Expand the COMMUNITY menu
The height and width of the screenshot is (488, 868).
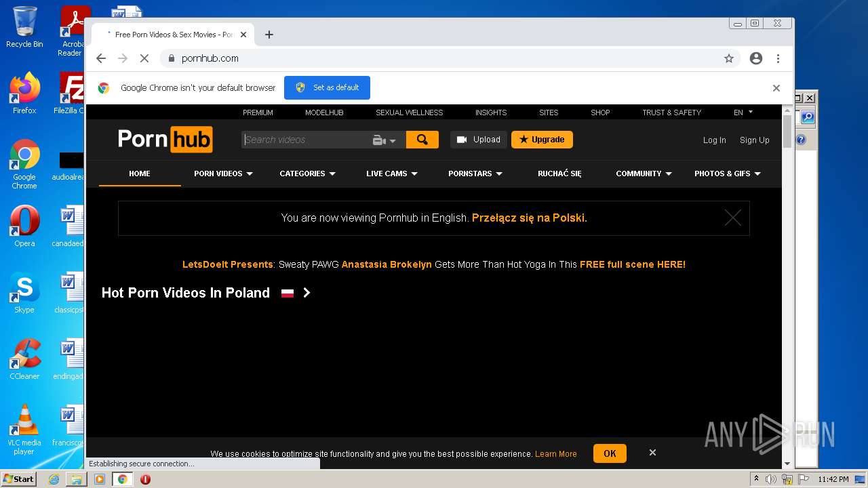point(644,174)
